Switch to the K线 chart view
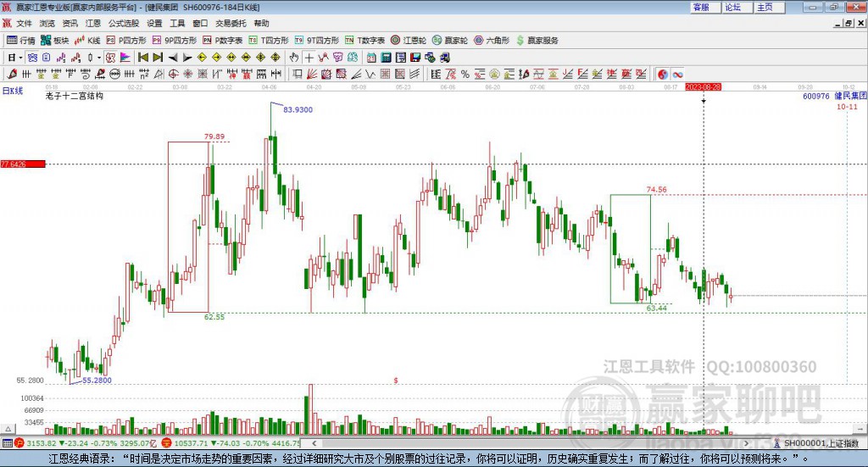Viewport: 868px width, 467px height. [x=87, y=41]
